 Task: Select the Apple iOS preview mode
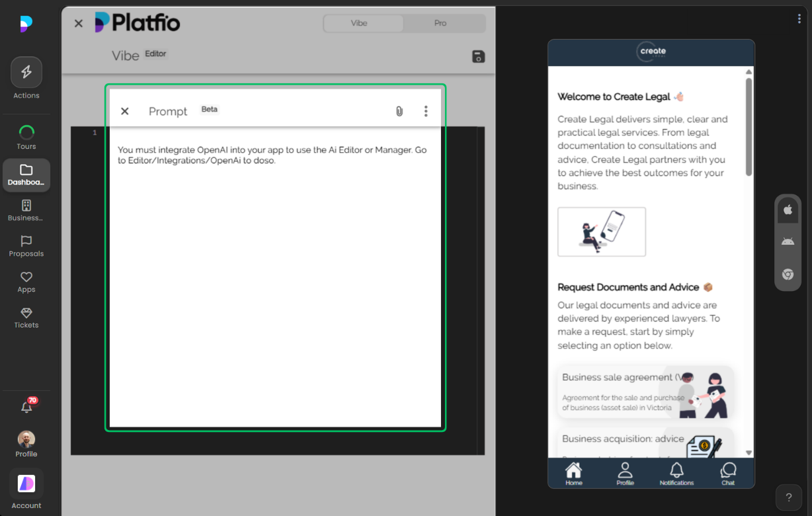click(x=788, y=210)
